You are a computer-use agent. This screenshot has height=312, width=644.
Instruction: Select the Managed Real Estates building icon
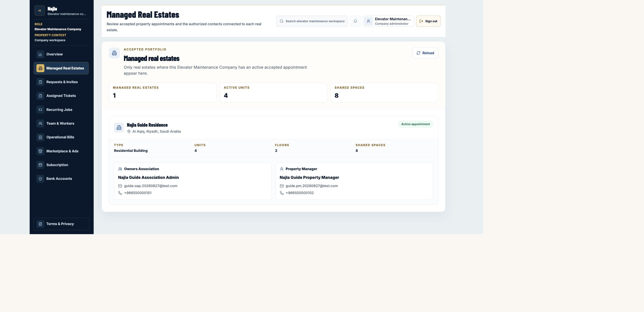point(40,68)
